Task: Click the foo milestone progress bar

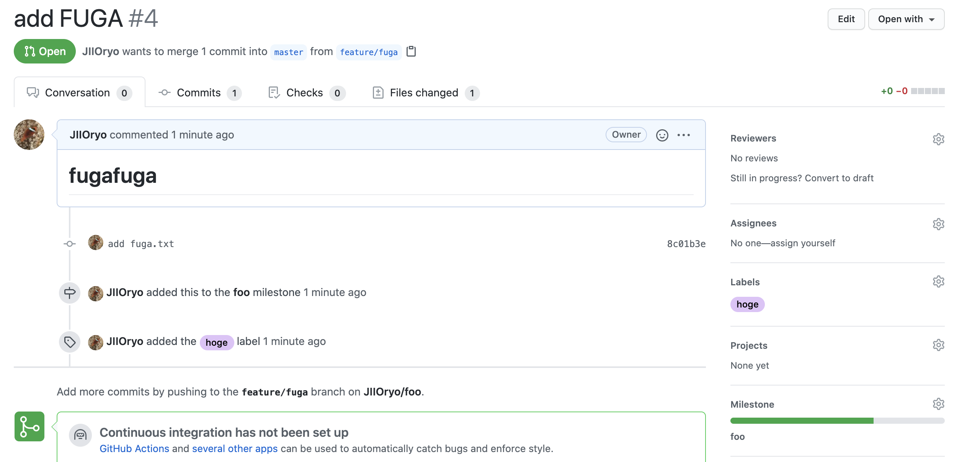Action: 837,421
